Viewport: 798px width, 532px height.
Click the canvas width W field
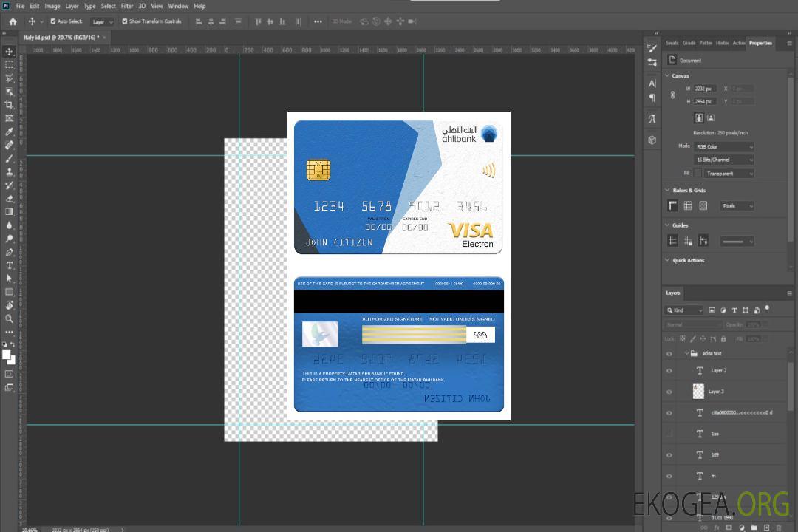click(705, 89)
